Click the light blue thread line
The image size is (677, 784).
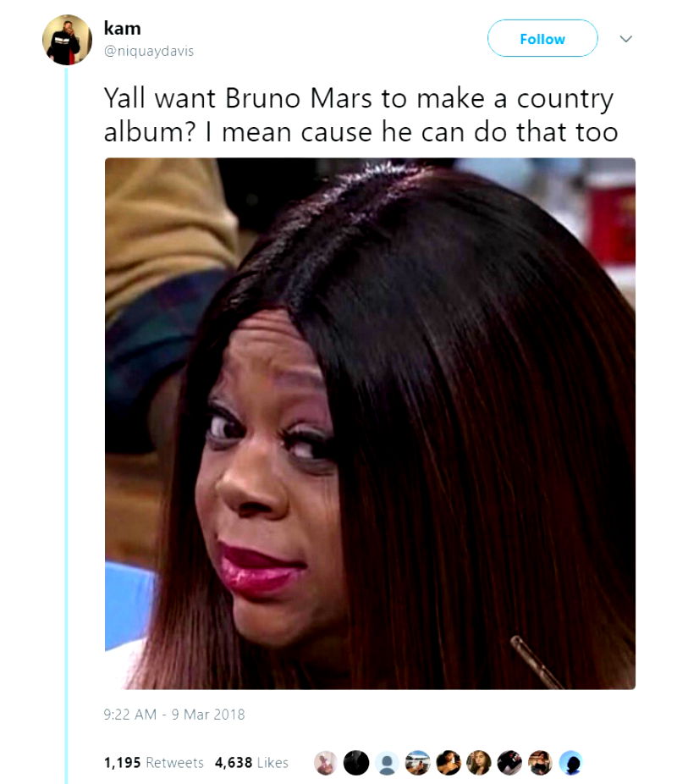[x=66, y=425]
